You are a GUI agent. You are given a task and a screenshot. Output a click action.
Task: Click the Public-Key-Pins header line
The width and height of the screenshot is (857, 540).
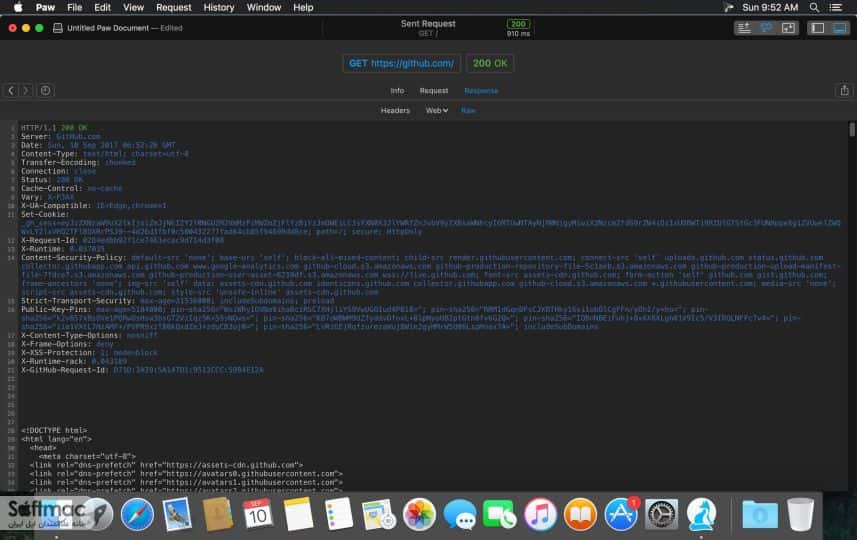pos(411,318)
